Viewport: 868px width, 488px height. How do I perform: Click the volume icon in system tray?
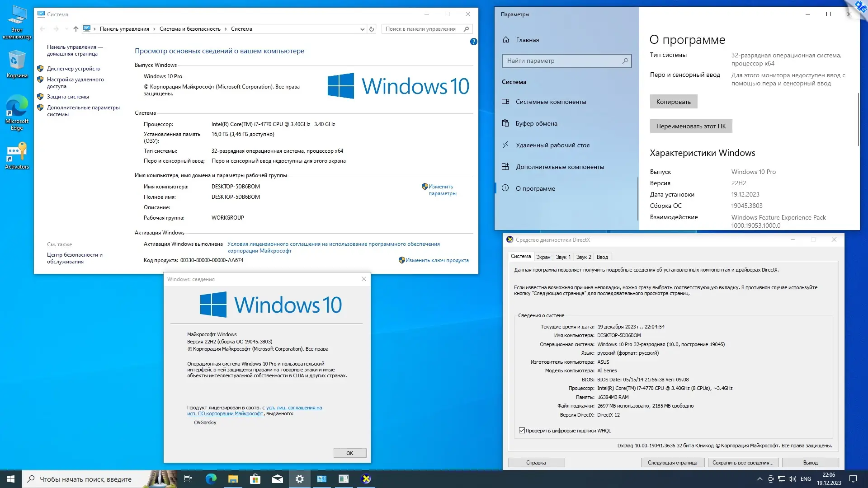(x=792, y=479)
